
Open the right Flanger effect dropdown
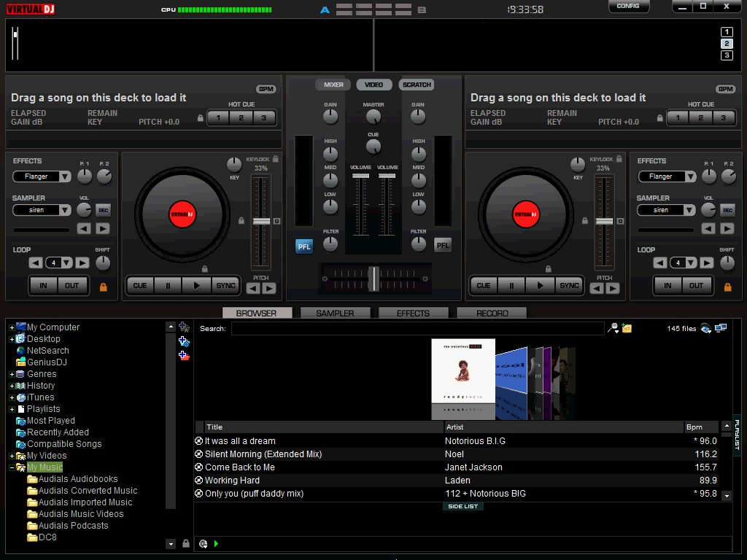tap(690, 176)
